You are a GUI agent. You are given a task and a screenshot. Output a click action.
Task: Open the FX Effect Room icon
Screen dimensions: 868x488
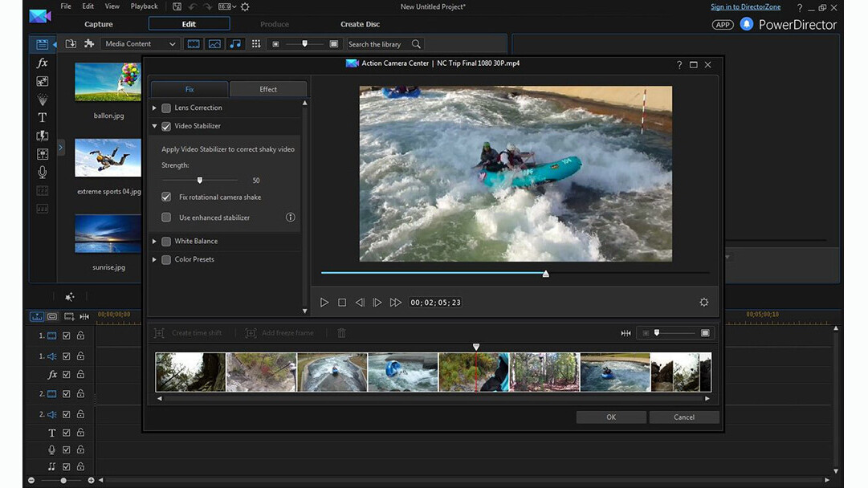point(43,63)
